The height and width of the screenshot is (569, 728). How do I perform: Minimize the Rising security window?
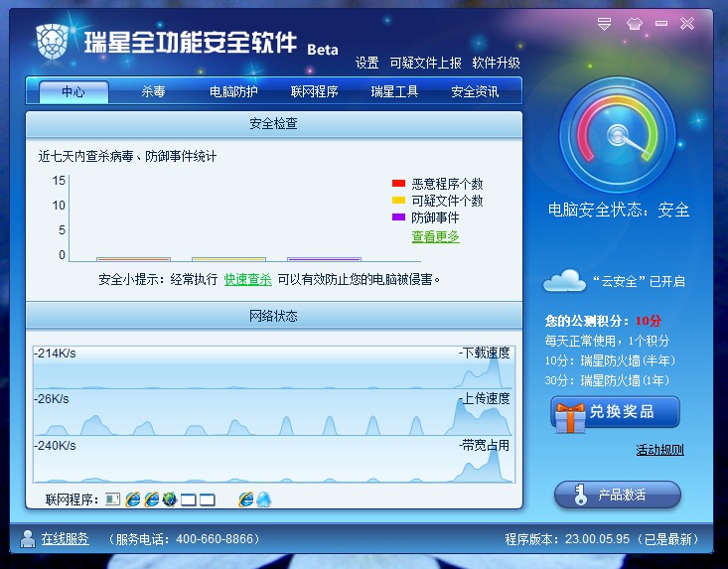pyautogui.click(x=661, y=23)
